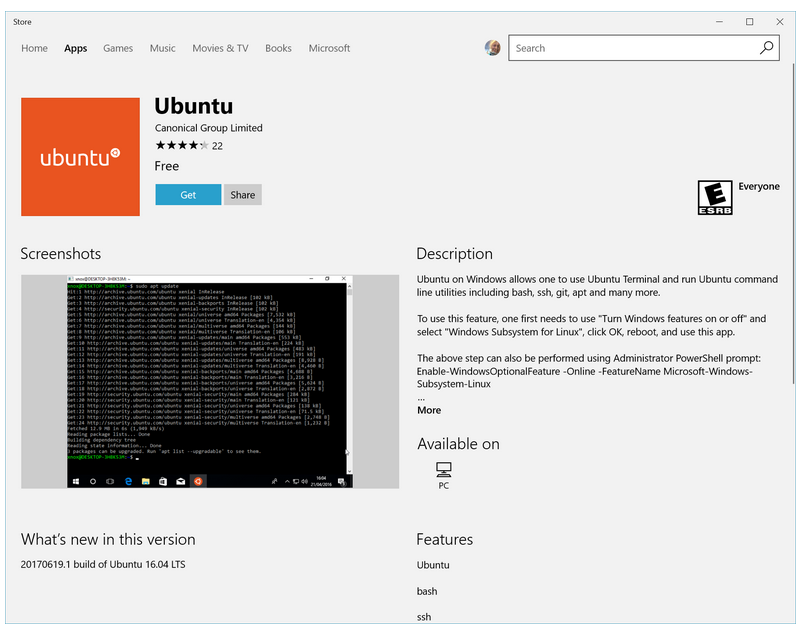The width and height of the screenshot is (804, 626).
Task: Minimize the Store window
Action: pos(719,22)
